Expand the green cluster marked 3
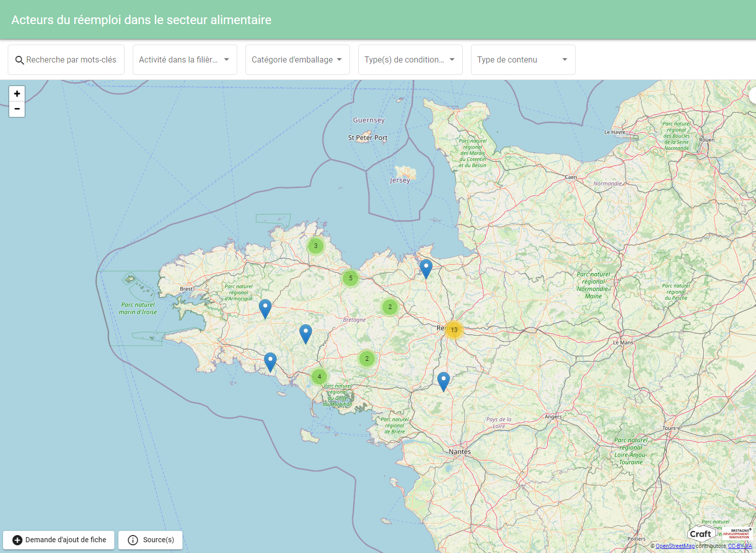Viewport: 756px width, 553px height. [316, 246]
